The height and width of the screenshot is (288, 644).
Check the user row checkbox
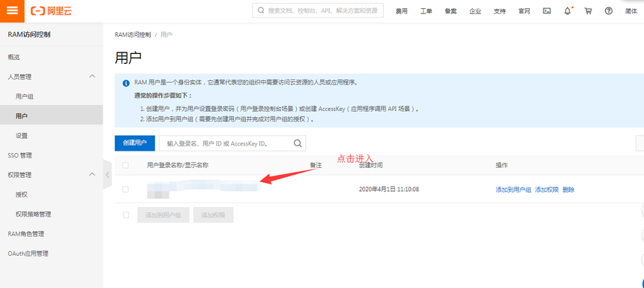pyautogui.click(x=126, y=190)
